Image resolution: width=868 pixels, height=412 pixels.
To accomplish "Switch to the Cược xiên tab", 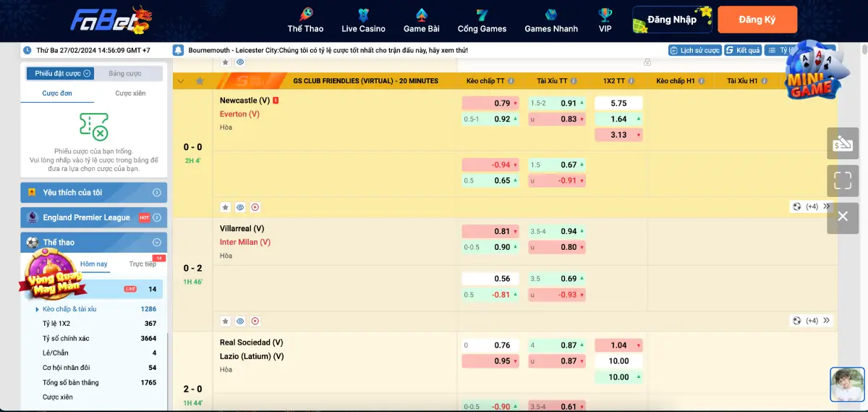I will tap(130, 93).
